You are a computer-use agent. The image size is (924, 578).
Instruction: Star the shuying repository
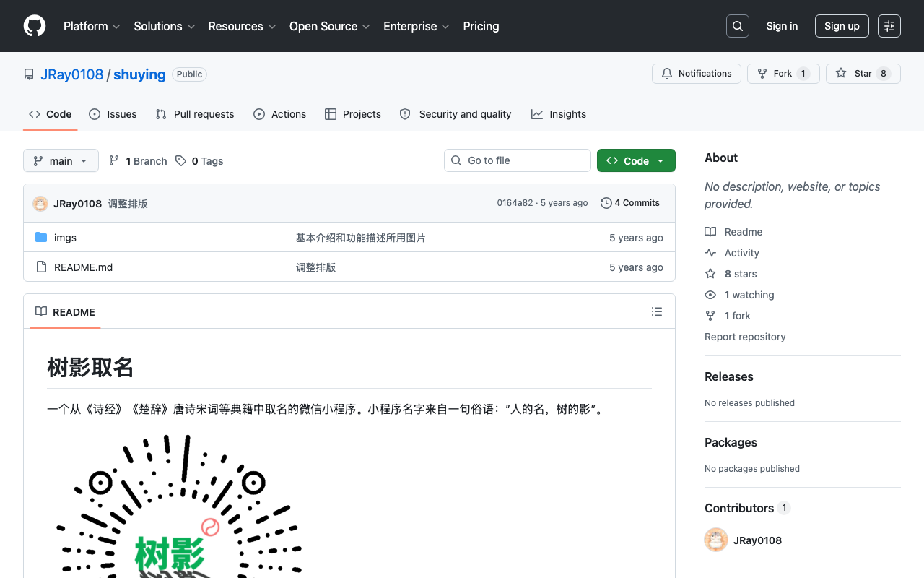click(863, 74)
